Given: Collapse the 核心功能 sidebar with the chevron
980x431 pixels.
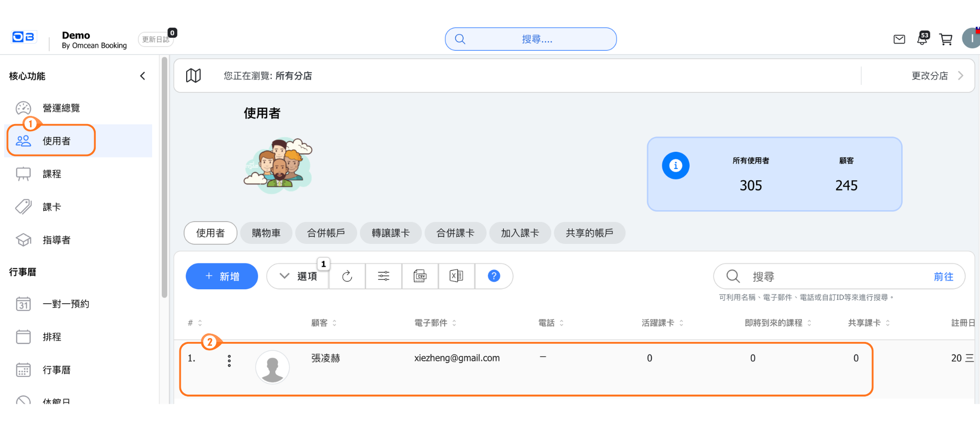Looking at the screenshot, I should pos(143,76).
